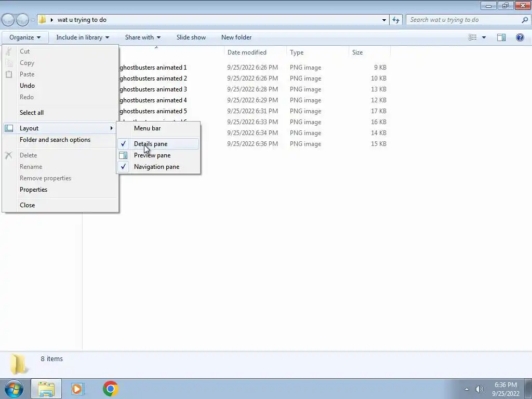Sort by the Date modified column
The image size is (532, 399).
255,52
